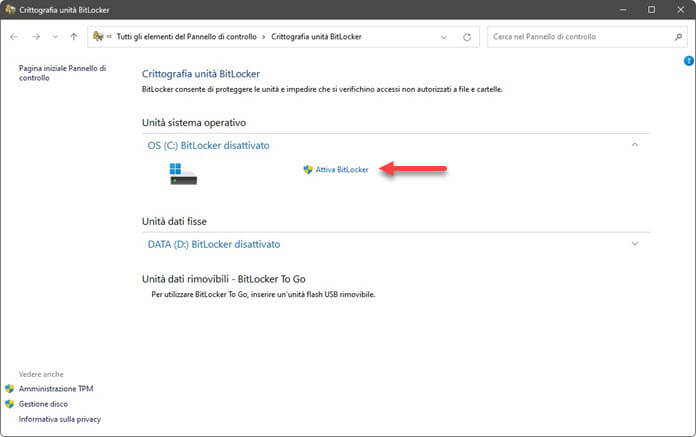Click the BitLocker consente di proteggere description
Viewport: 696px width, 437px height.
click(322, 89)
